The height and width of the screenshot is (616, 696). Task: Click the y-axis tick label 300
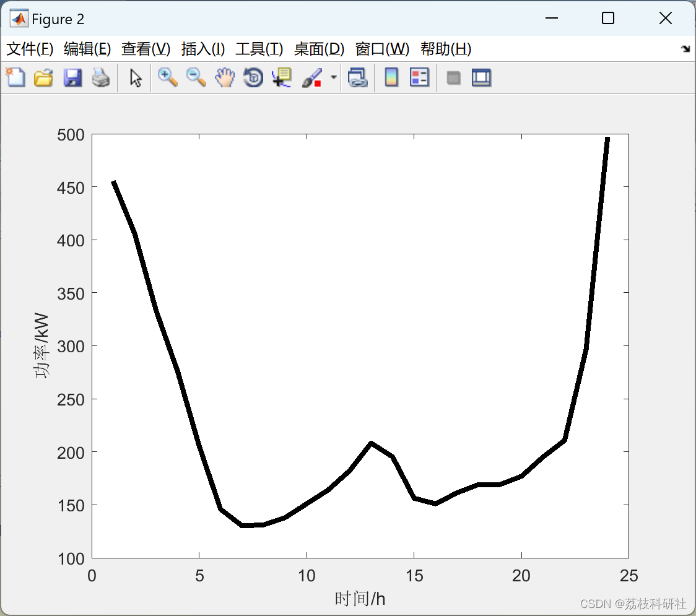pyautogui.click(x=71, y=347)
